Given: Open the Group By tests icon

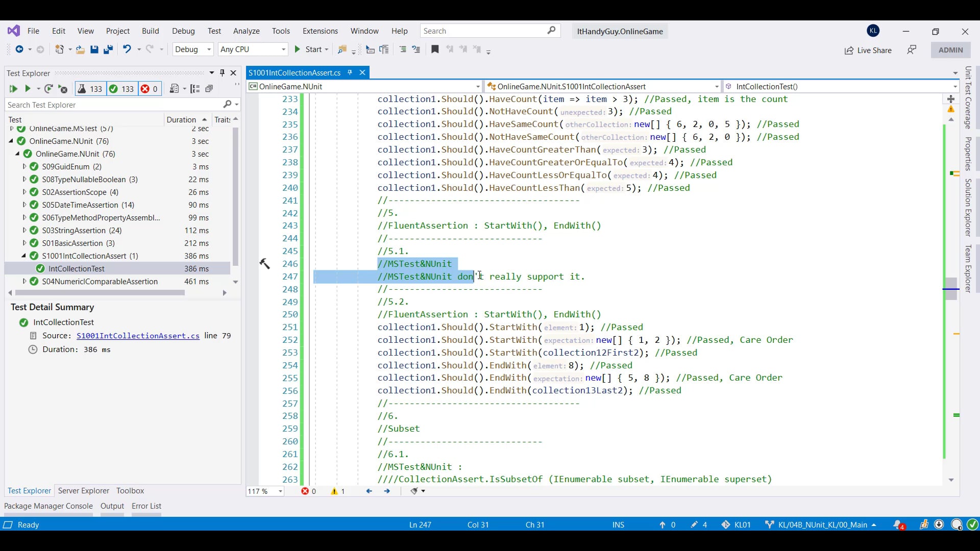Looking at the screenshot, I should coord(195,89).
